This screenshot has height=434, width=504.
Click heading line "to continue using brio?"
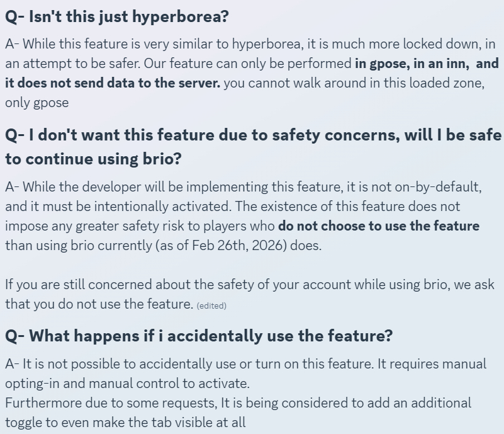click(93, 159)
